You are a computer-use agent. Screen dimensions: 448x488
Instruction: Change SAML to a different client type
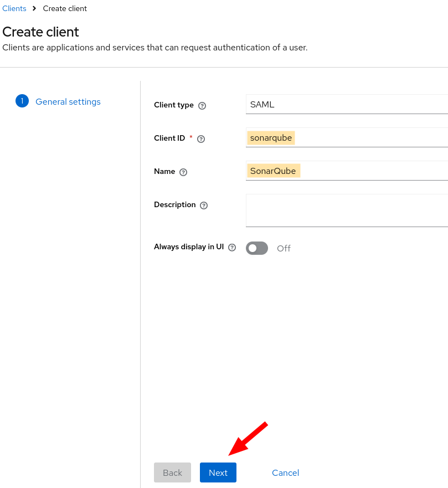pyautogui.click(x=343, y=104)
